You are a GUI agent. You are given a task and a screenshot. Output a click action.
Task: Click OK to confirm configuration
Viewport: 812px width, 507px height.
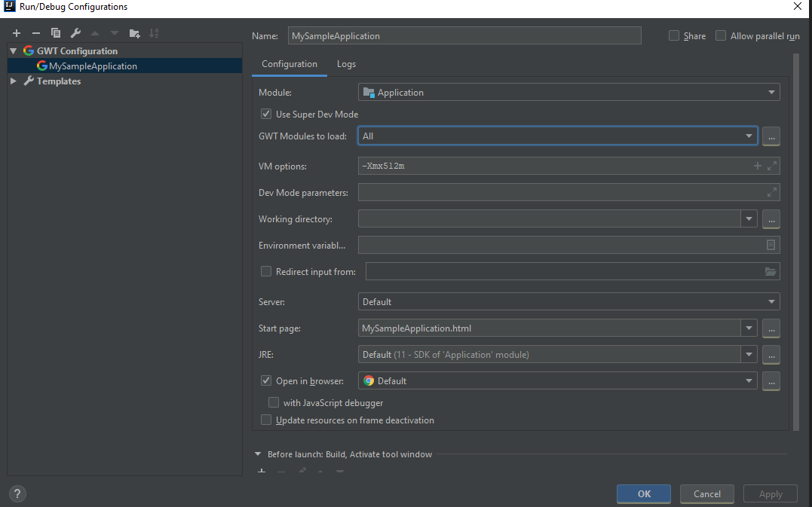point(644,494)
